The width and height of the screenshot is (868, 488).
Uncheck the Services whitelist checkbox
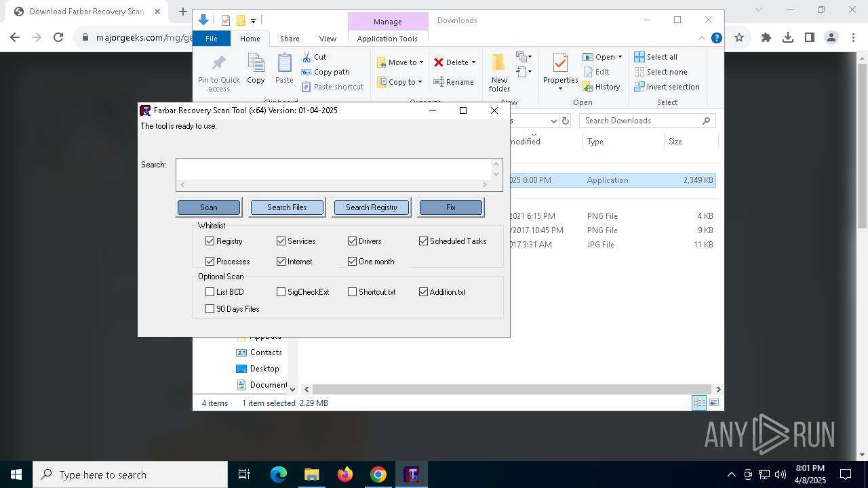tap(281, 241)
